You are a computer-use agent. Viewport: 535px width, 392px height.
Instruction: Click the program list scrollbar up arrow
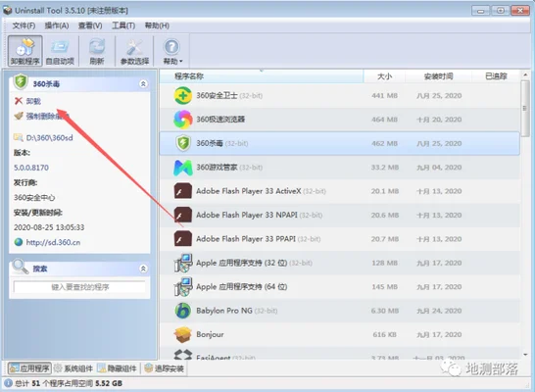(525, 74)
